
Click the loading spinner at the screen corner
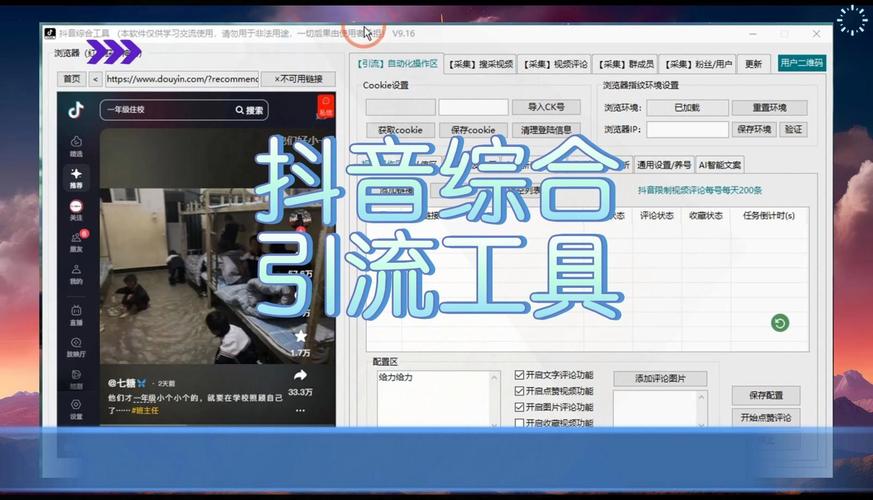pyautogui.click(x=852, y=21)
